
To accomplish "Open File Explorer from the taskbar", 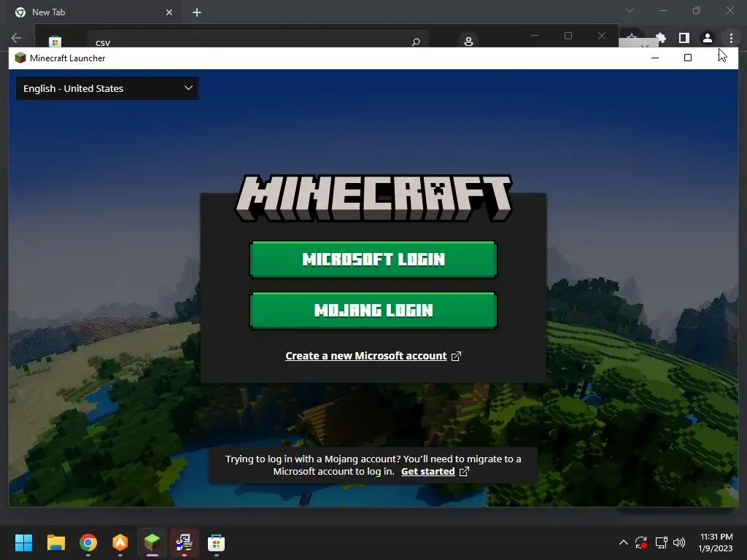I will tap(55, 542).
